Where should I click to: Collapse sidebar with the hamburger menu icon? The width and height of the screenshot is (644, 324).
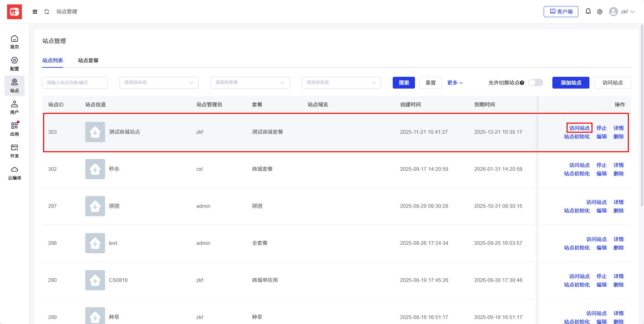[35, 12]
